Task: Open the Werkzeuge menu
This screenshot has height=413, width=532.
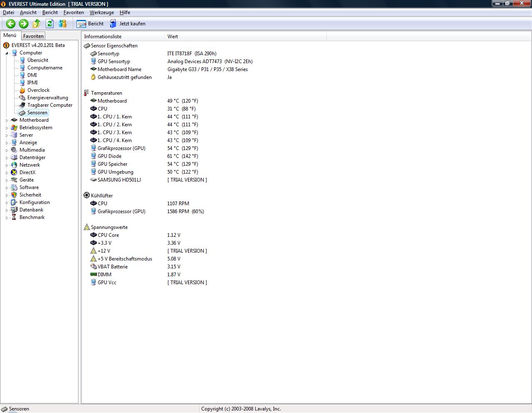Action: [x=101, y=12]
